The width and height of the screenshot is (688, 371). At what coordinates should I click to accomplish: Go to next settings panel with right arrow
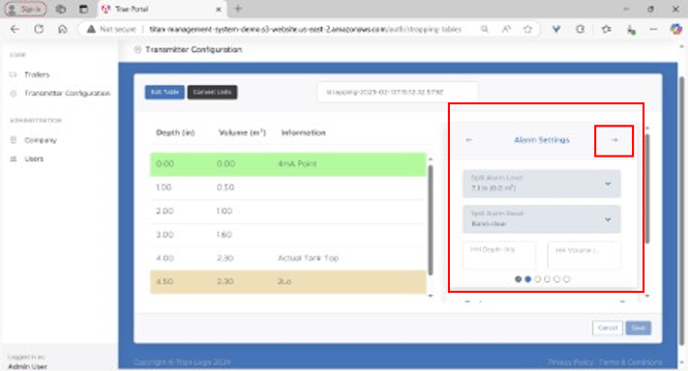tap(614, 140)
